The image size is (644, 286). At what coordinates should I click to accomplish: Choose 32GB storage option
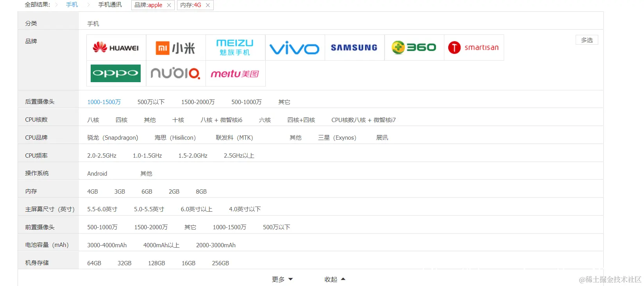point(125,263)
